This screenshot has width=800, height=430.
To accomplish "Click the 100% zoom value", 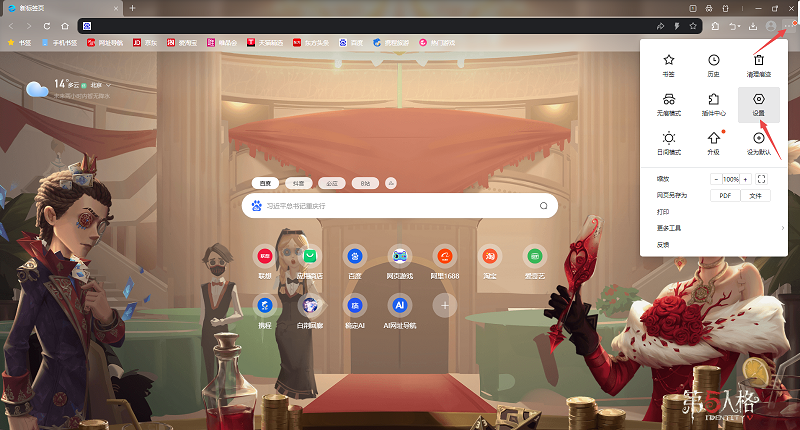I will tap(731, 179).
